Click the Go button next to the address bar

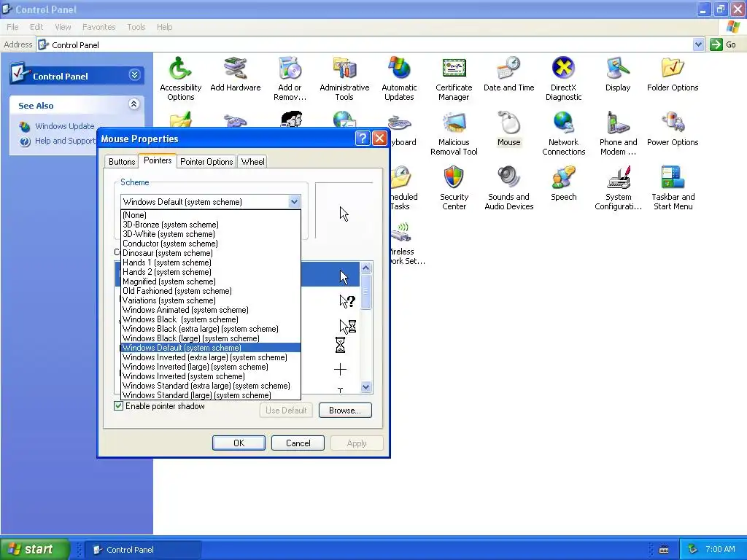tap(723, 44)
